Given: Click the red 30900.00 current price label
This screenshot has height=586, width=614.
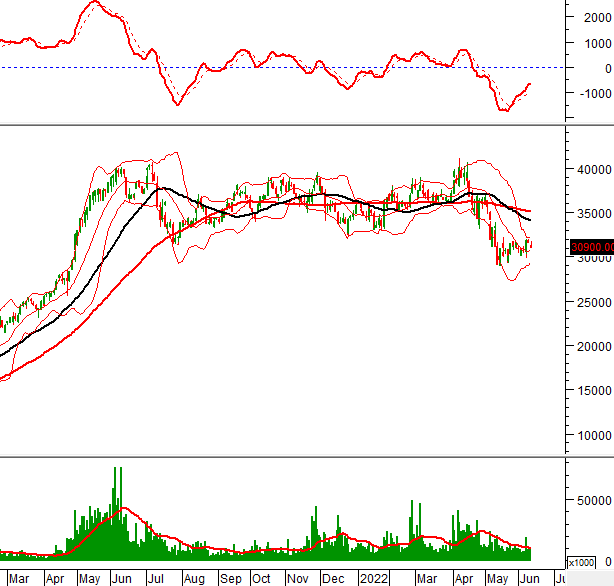Looking at the screenshot, I should click(590, 247).
